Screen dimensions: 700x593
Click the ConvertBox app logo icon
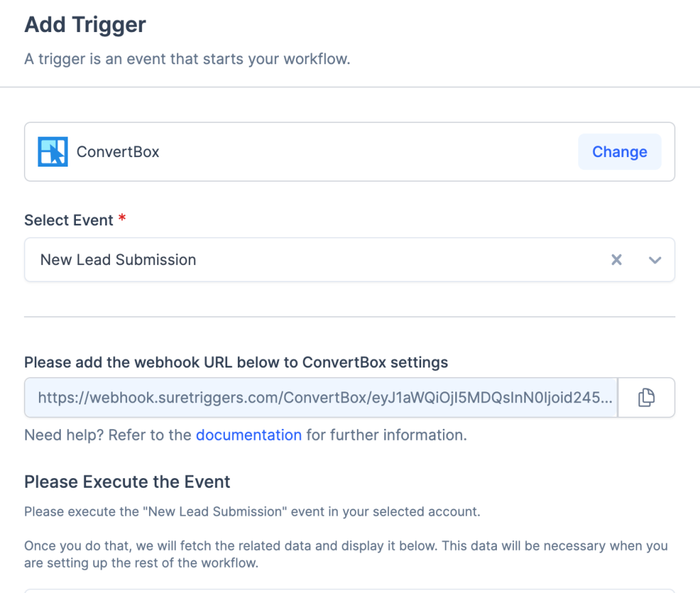click(53, 152)
